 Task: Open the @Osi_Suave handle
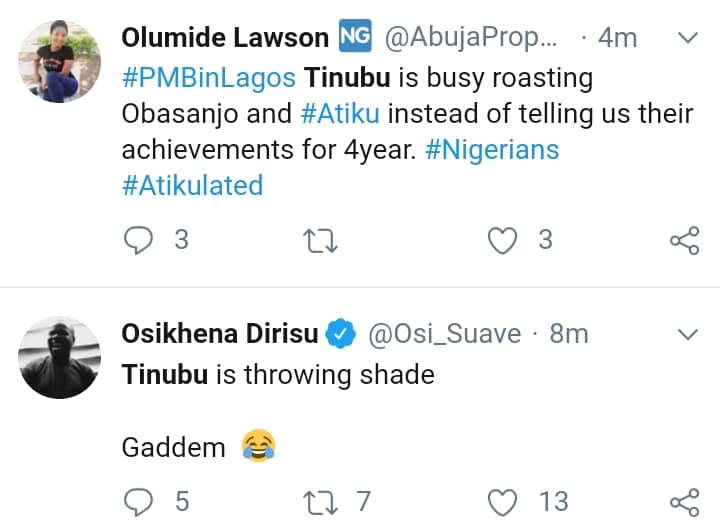point(445,334)
